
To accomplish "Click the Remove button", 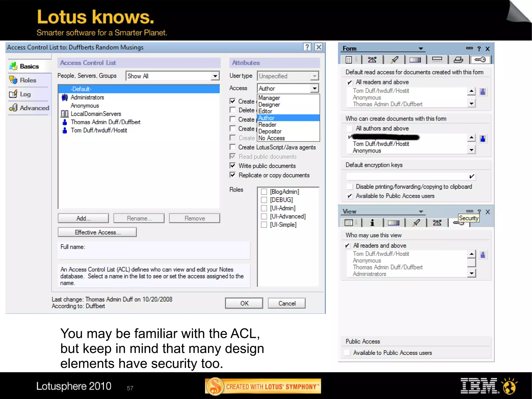I will pyautogui.click(x=195, y=218).
